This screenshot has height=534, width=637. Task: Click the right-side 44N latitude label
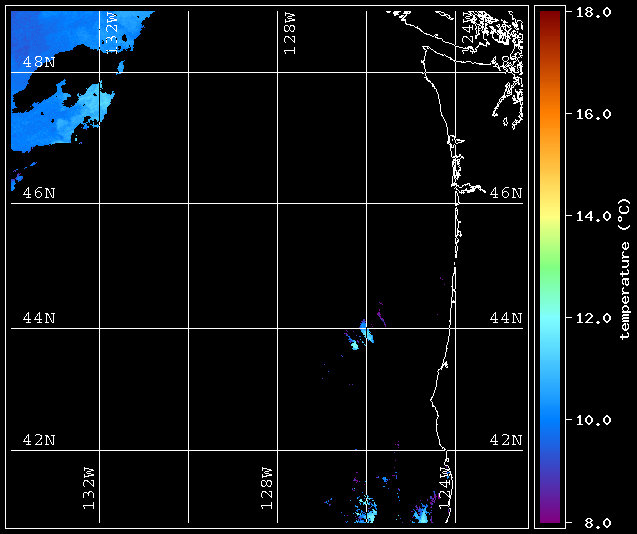[x=506, y=318]
